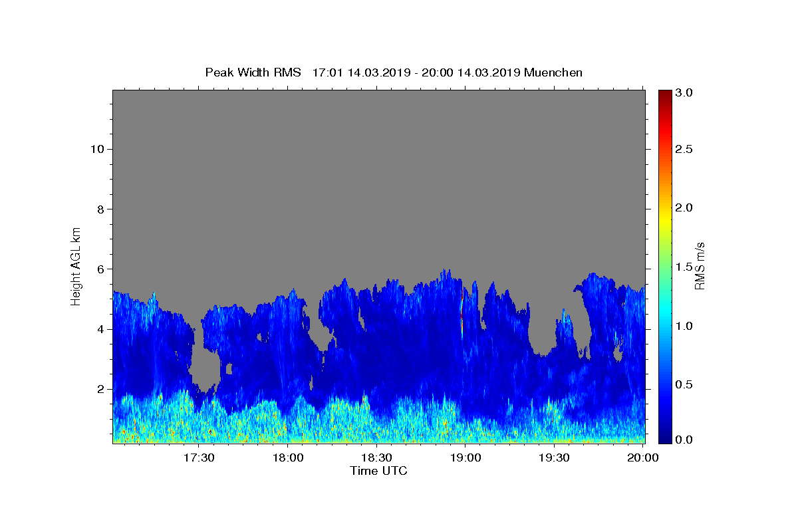Click the plot title 'Peak Width RMS'
This screenshot has width=798, height=532.
pyautogui.click(x=253, y=72)
